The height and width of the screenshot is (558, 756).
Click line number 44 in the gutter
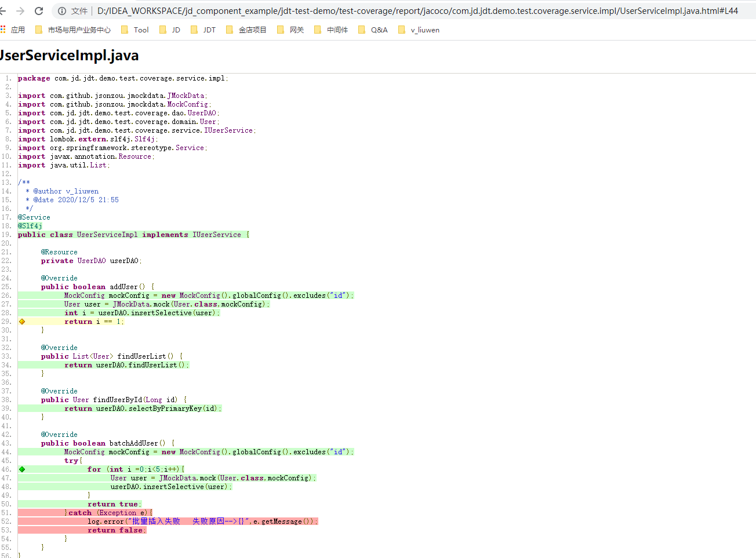point(6,452)
